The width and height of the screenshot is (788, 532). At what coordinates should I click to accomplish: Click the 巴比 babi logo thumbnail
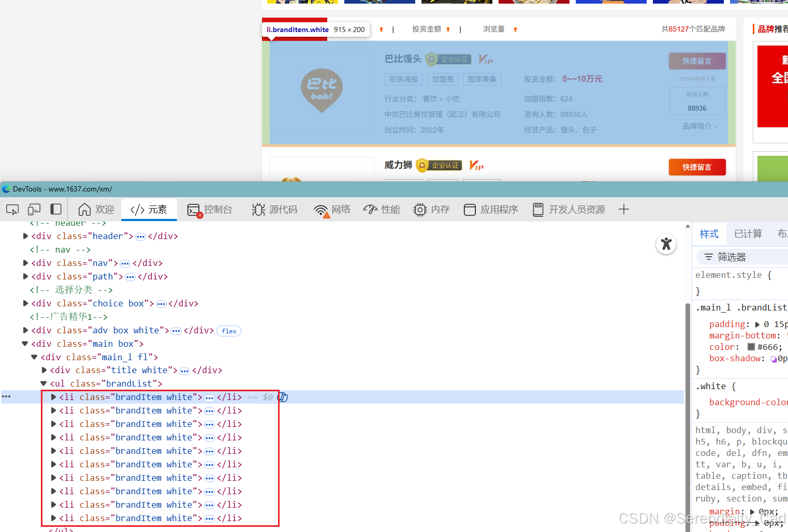click(322, 92)
